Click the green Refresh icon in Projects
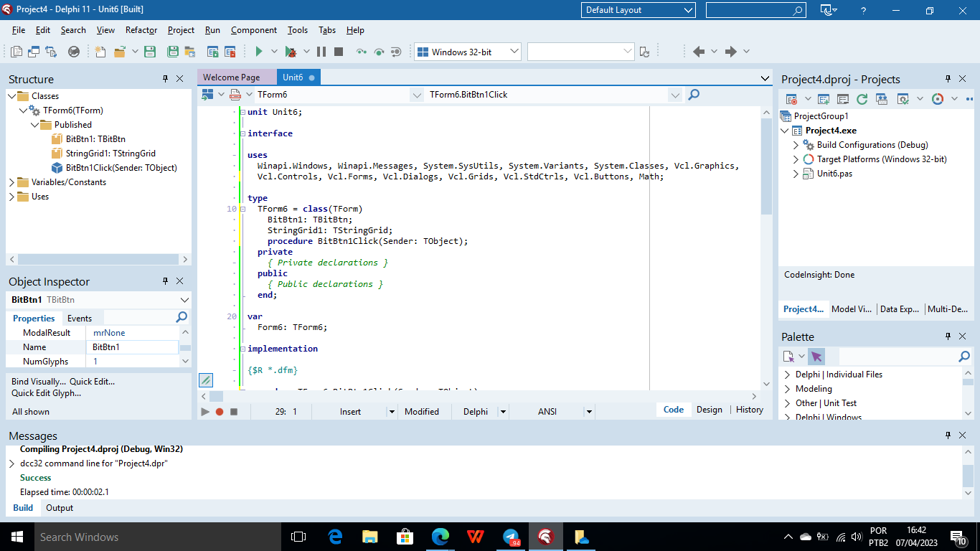The height and width of the screenshot is (551, 980). click(x=862, y=99)
